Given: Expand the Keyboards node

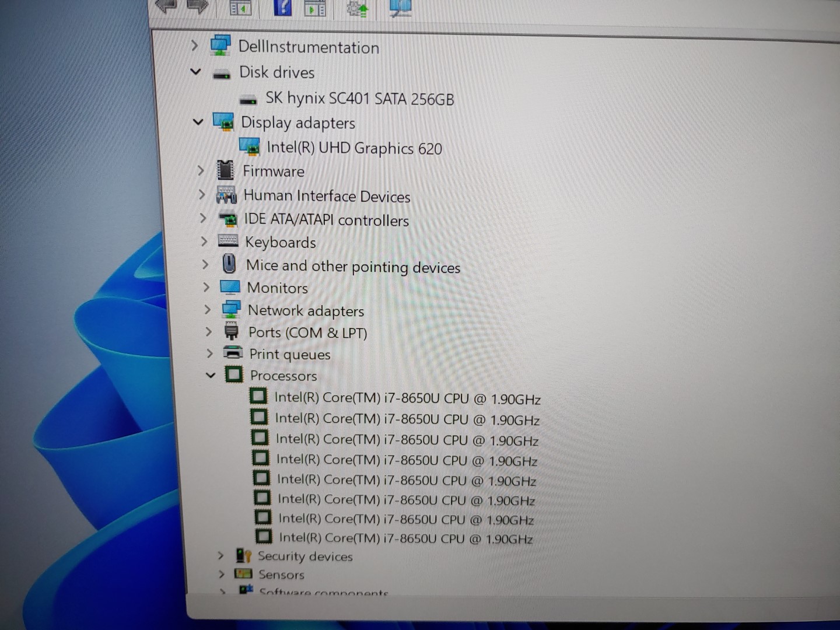Looking at the screenshot, I should 204,240.
